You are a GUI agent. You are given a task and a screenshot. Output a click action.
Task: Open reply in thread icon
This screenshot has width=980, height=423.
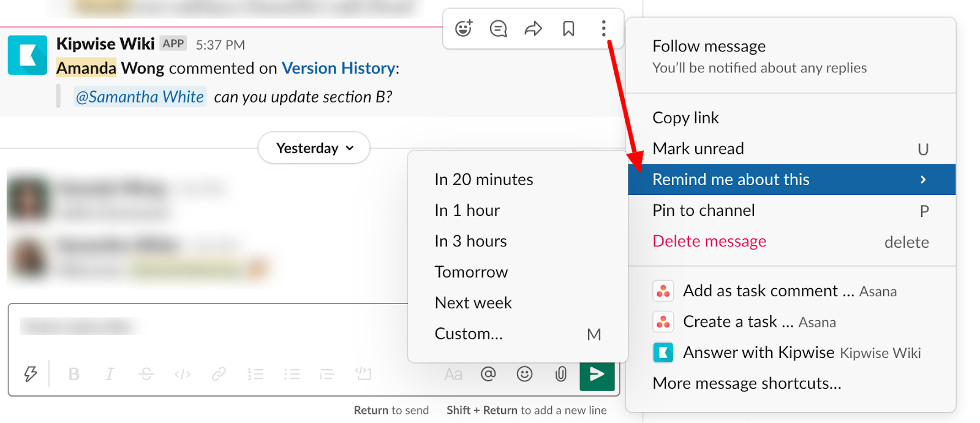[498, 28]
